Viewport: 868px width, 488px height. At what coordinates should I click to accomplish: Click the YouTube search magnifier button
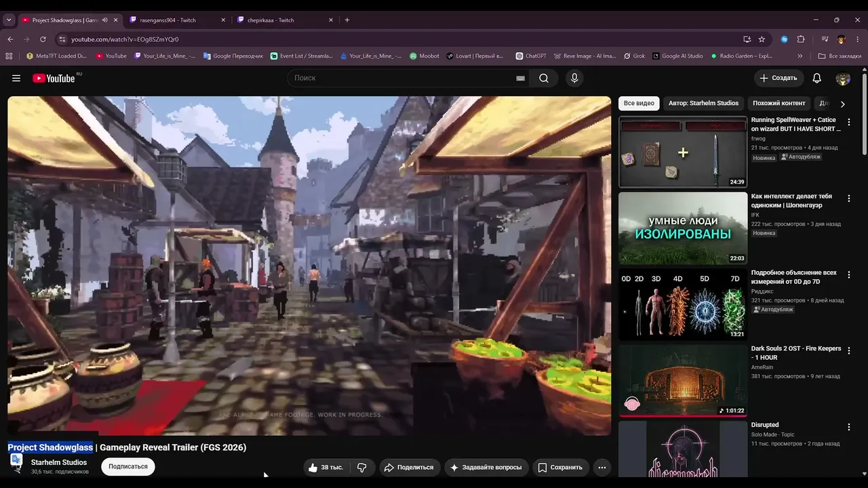point(544,78)
